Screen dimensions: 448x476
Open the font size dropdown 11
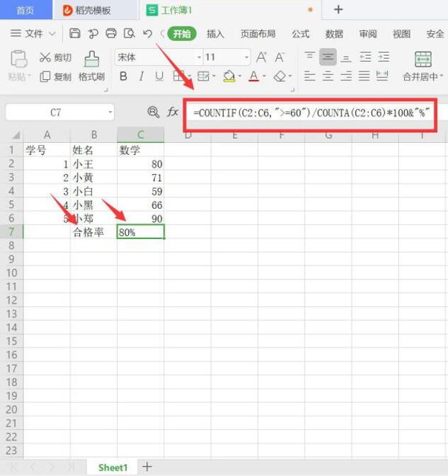tap(246, 57)
